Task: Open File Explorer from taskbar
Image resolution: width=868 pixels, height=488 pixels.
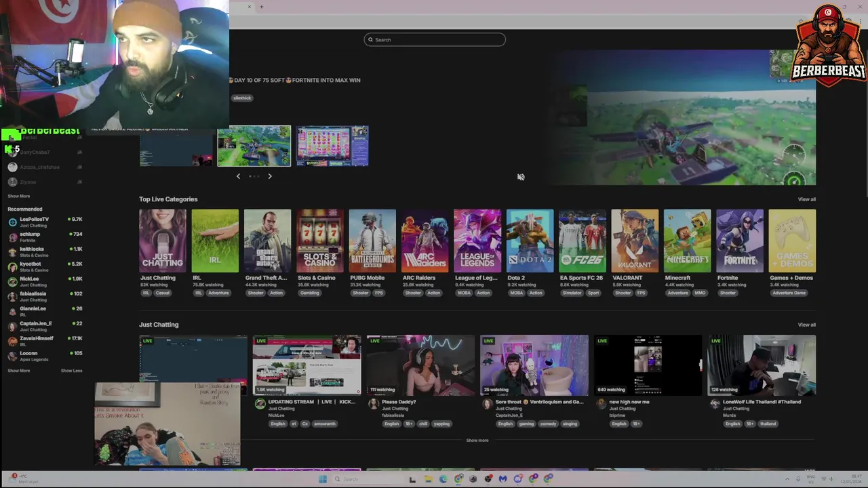Action: (428, 479)
